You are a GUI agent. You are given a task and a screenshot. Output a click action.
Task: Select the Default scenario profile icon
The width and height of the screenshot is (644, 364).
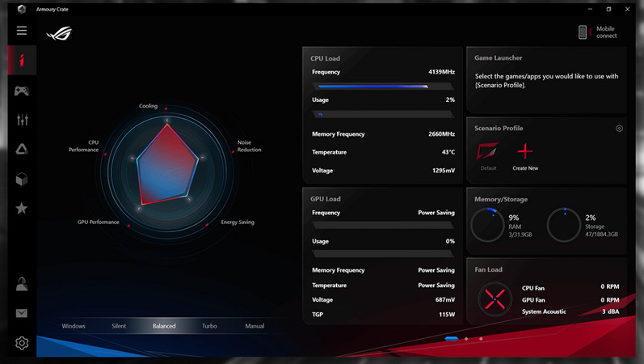click(487, 151)
